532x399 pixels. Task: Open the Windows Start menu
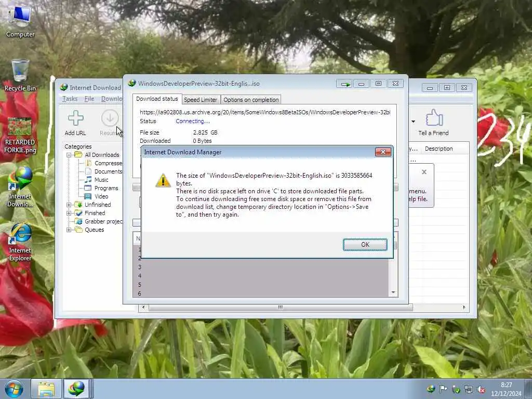pos(14,389)
